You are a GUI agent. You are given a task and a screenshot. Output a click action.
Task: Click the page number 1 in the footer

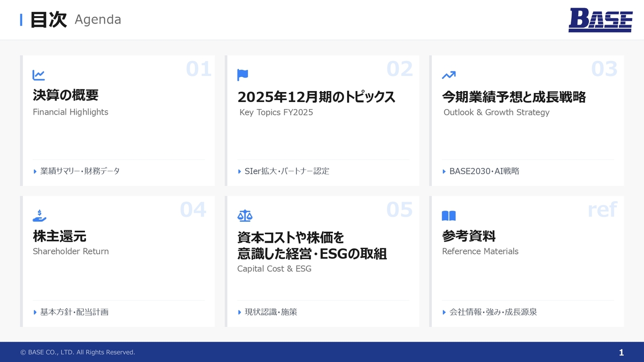pos(622,352)
